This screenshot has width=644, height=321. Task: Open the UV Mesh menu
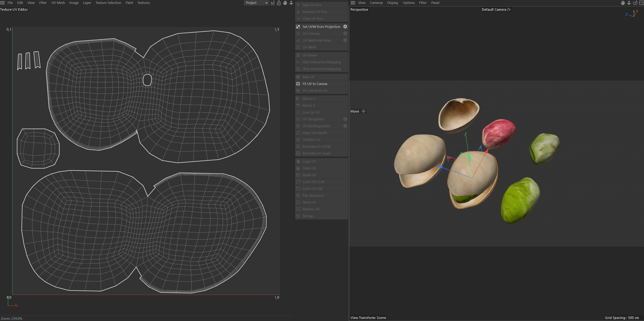tap(58, 3)
